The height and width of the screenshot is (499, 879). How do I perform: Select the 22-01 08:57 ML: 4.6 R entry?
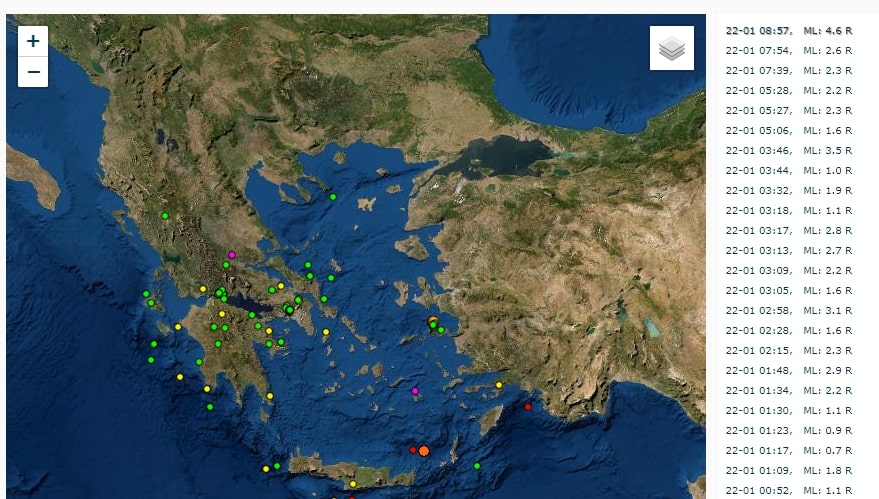tap(789, 31)
